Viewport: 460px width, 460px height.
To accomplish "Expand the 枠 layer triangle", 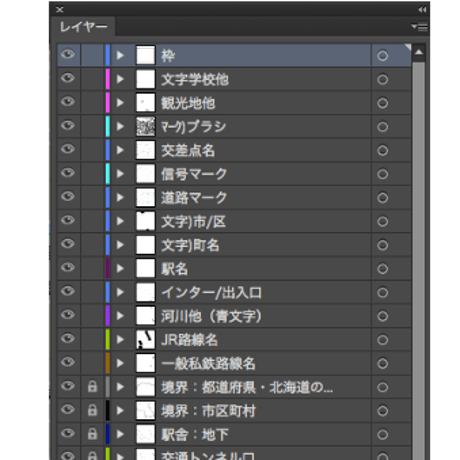I will coord(120,55).
